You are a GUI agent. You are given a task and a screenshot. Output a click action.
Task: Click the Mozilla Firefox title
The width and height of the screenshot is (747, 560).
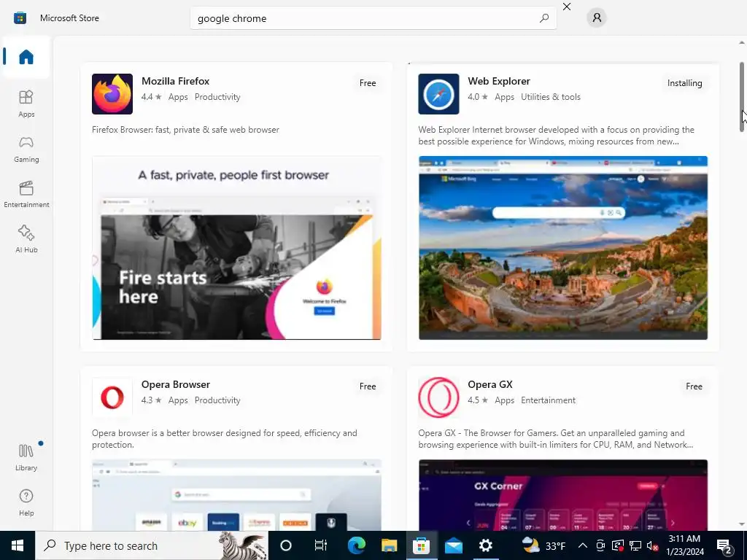click(x=175, y=81)
